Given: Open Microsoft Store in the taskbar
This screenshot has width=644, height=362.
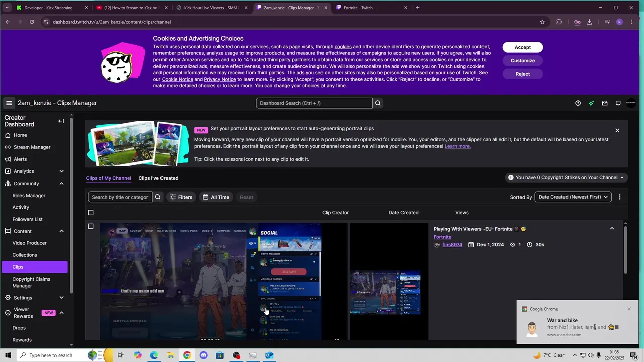Looking at the screenshot, I should tap(220, 355).
